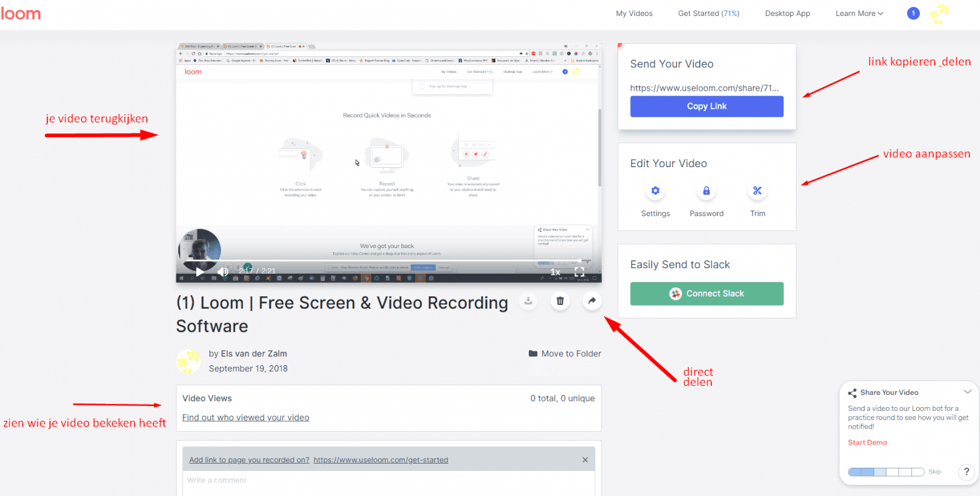Click the share arrow icon
The height and width of the screenshot is (496, 980).
[592, 301]
